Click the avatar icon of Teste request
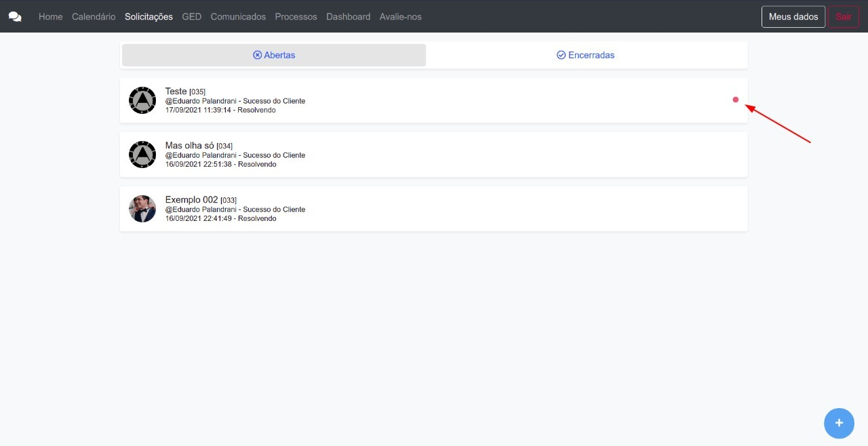The height and width of the screenshot is (446, 868). [142, 100]
